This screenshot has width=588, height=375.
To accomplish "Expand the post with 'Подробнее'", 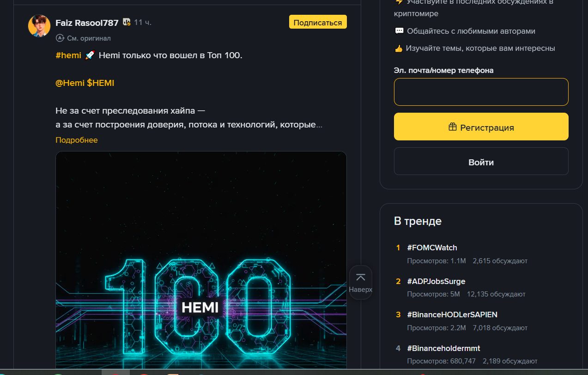I will (76, 140).
